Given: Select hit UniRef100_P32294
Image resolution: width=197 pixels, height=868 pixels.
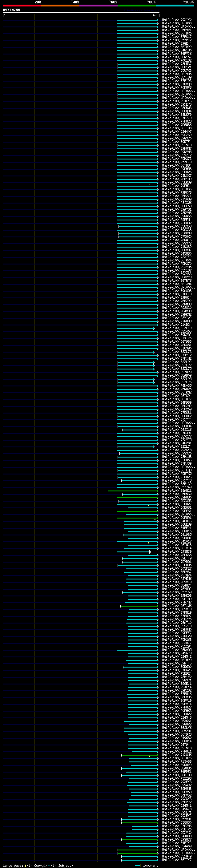Looking at the screenshot, I should pyautogui.click(x=177, y=647).
